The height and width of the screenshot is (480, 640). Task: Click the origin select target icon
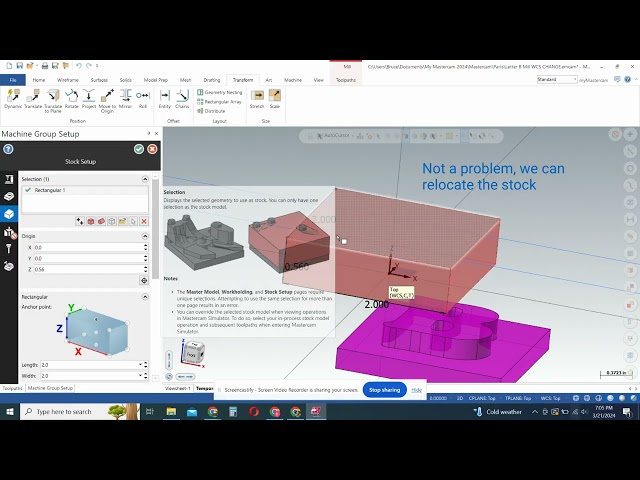tap(144, 280)
